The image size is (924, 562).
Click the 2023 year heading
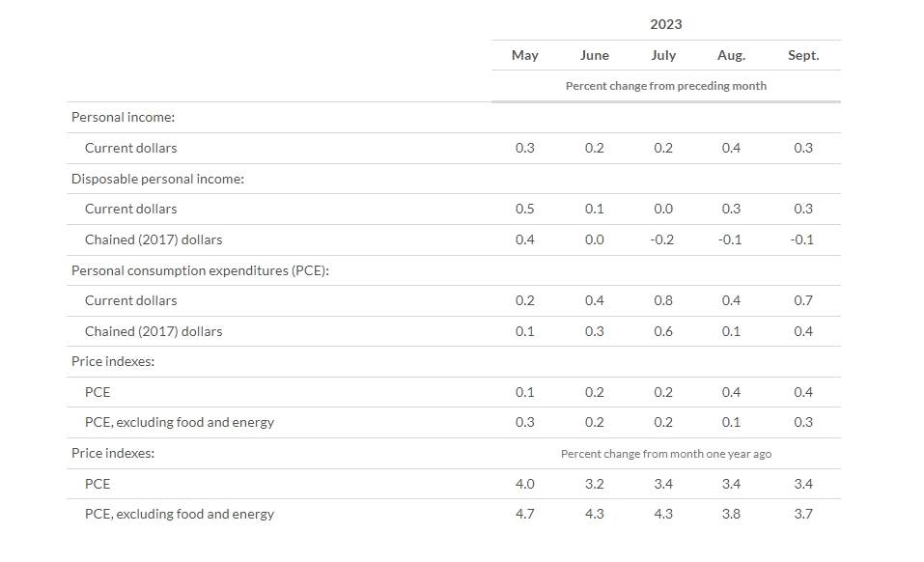click(x=665, y=24)
